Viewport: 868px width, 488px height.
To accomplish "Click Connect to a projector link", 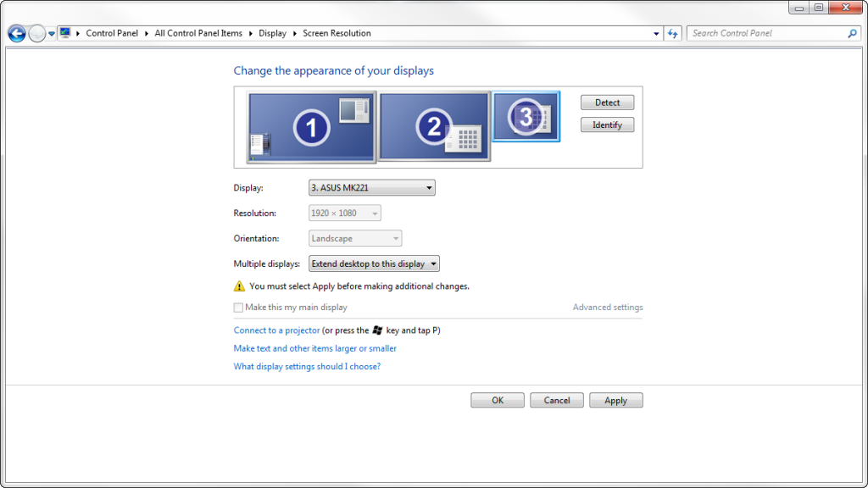I will [277, 330].
